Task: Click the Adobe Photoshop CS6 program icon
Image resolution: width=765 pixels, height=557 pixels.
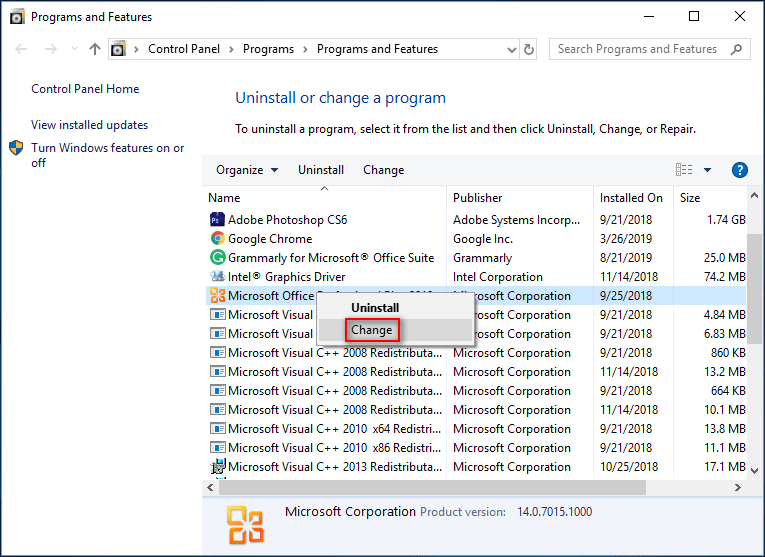Action: coord(217,219)
